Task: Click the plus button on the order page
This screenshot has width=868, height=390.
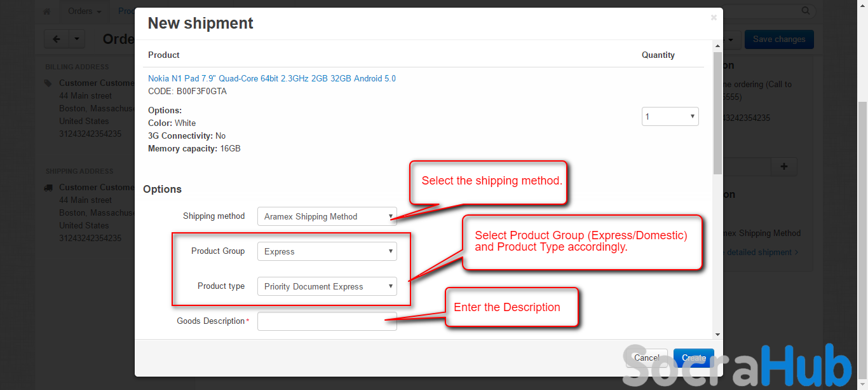Action: 784,167
